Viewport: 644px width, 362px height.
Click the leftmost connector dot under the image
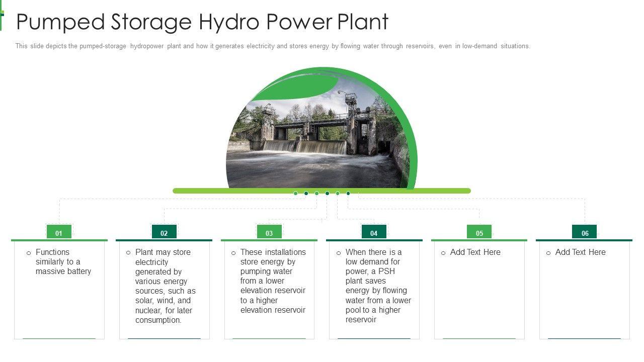pyautogui.click(x=295, y=193)
